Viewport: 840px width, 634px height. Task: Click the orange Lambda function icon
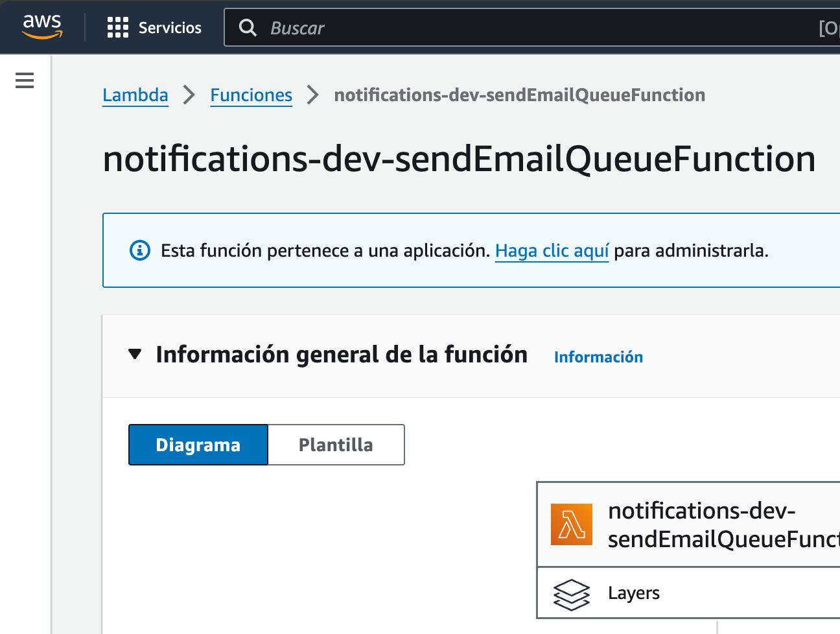tap(572, 524)
